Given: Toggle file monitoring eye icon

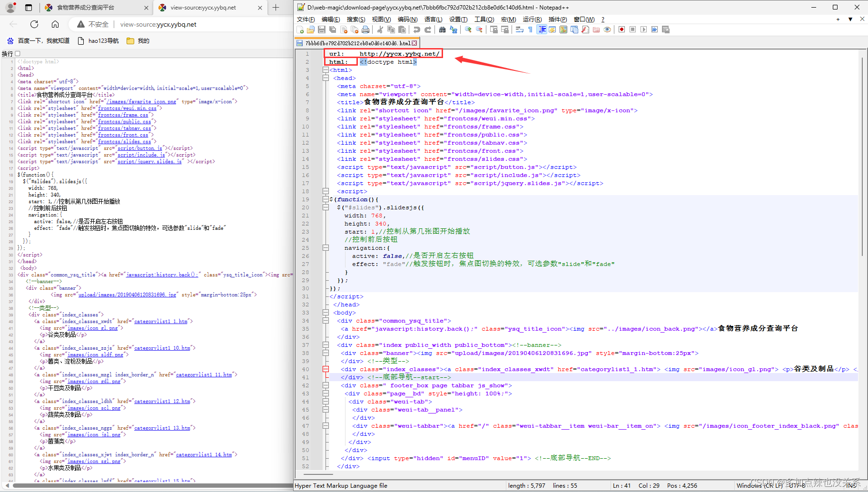Looking at the screenshot, I should [x=607, y=30].
